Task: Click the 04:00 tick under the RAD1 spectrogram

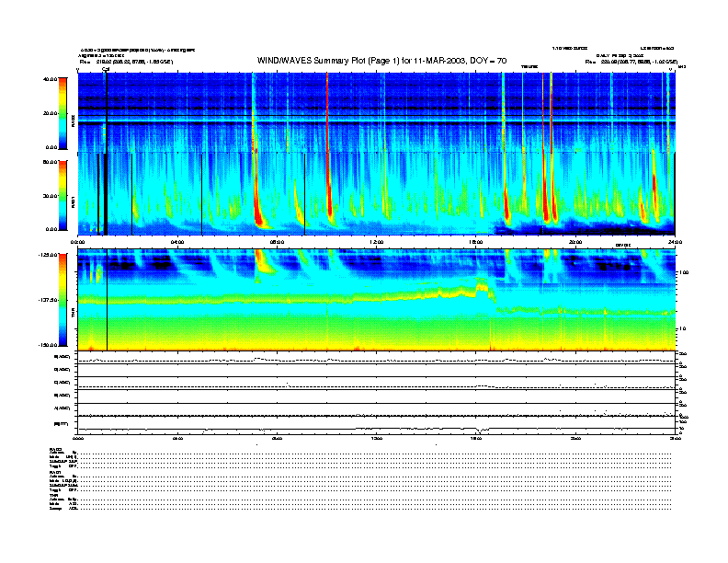Action: 177,242
